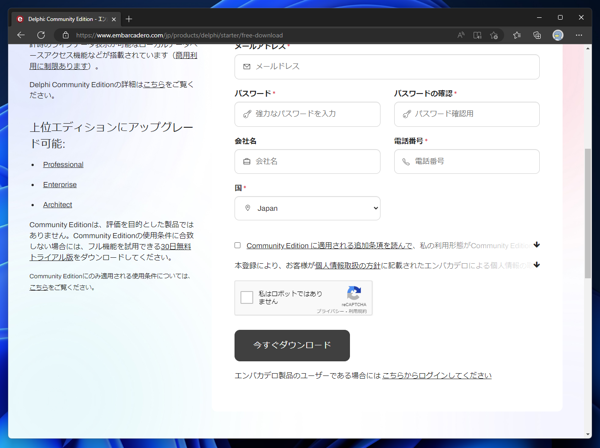This screenshot has width=600, height=448.
Task: Open the こちら link for usage conditions
Action: (x=39, y=287)
